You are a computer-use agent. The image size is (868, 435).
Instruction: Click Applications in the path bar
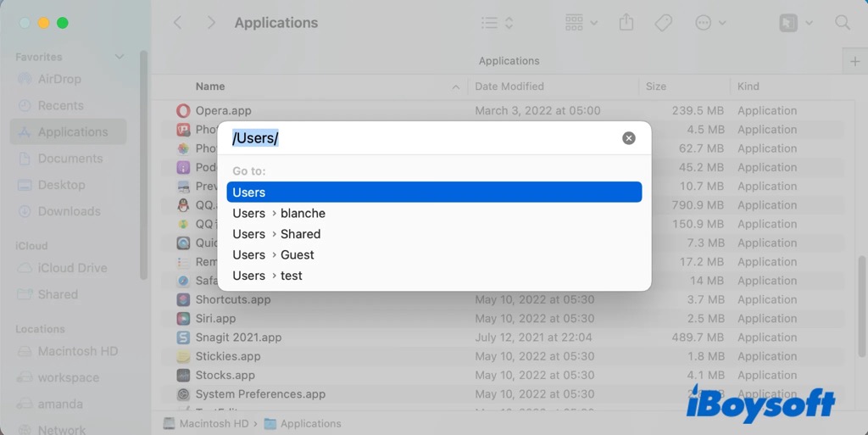click(x=310, y=423)
